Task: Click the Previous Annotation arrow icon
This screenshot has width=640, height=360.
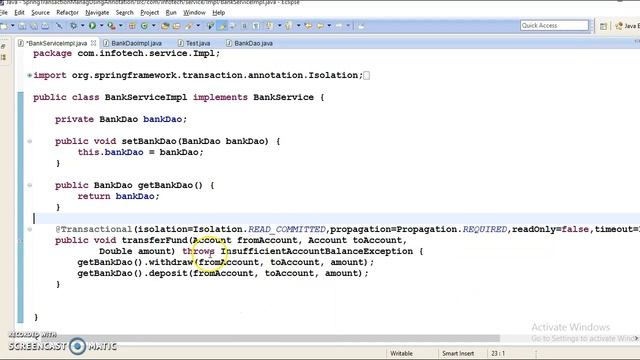Action: (288, 26)
